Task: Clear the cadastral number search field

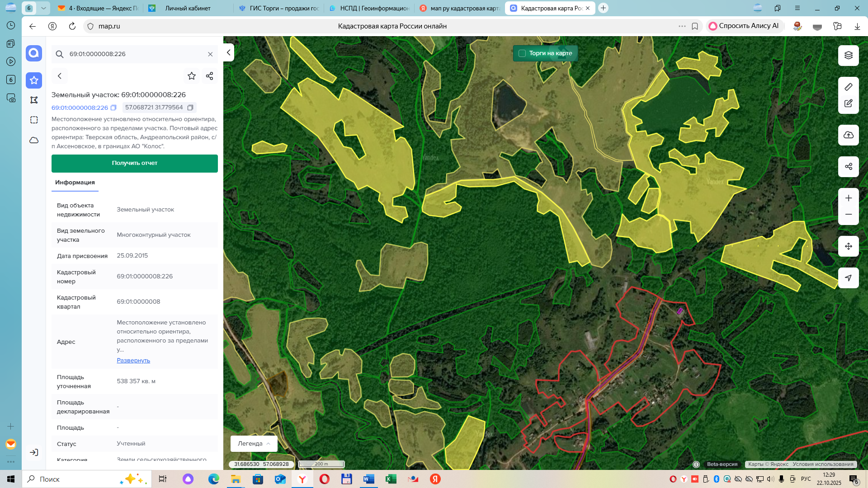Action: coord(210,54)
